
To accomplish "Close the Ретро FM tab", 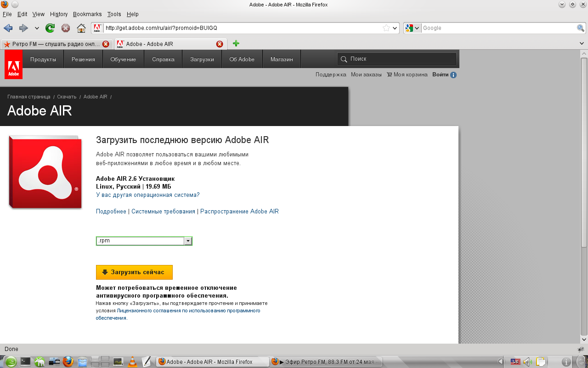I will tap(106, 44).
